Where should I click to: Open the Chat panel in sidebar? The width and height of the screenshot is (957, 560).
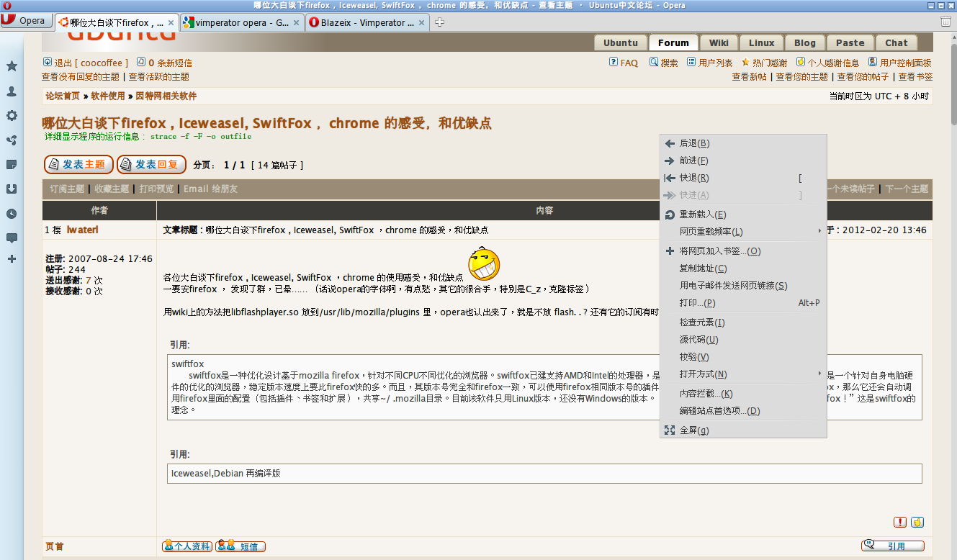(x=12, y=238)
